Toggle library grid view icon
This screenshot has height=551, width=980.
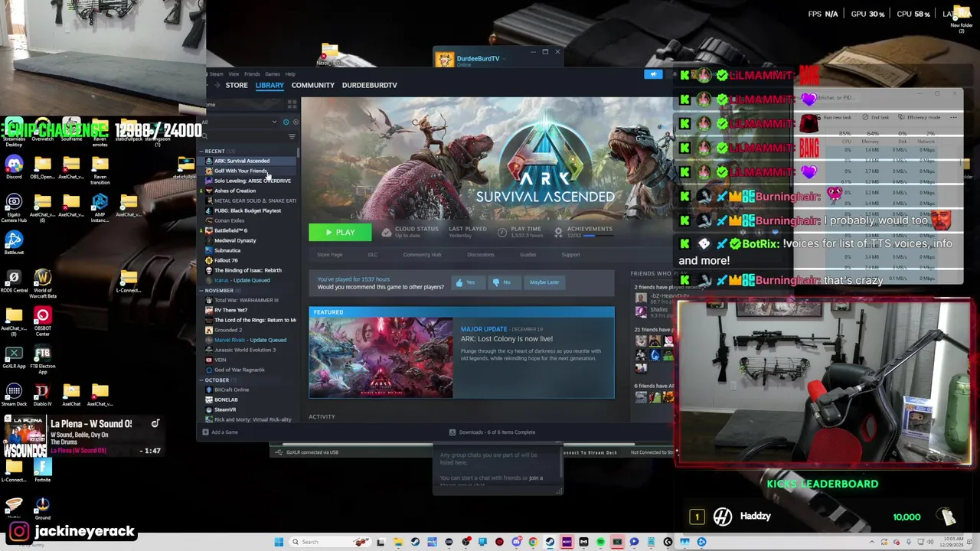click(292, 105)
